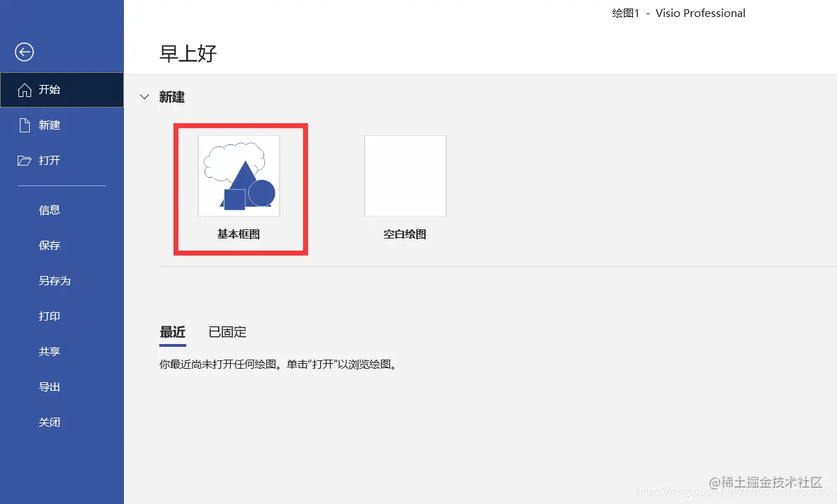Select the 空白绘图 blank template thumbnail

[x=405, y=176]
